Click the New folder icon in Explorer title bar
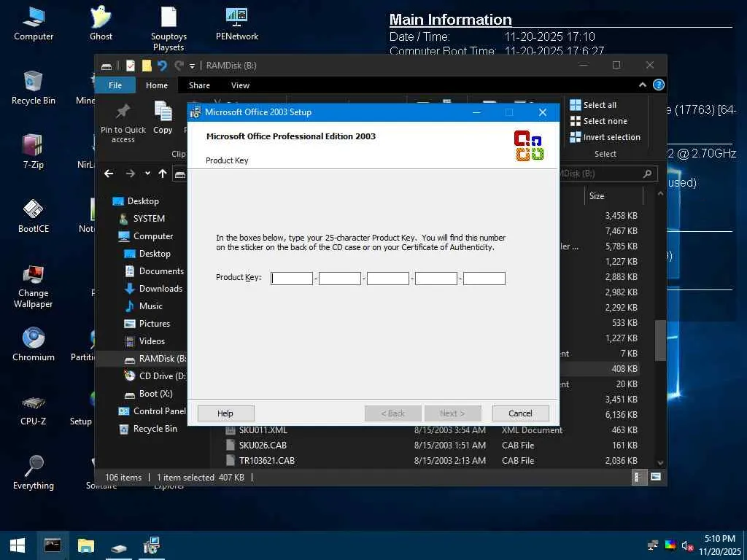This screenshot has width=747, height=560. tap(146, 66)
